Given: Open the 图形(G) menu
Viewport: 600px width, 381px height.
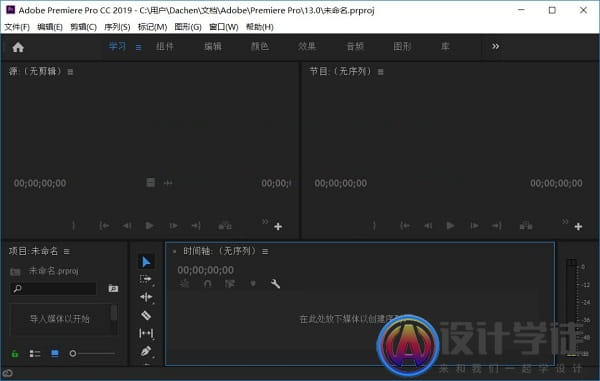Looking at the screenshot, I should click(188, 27).
